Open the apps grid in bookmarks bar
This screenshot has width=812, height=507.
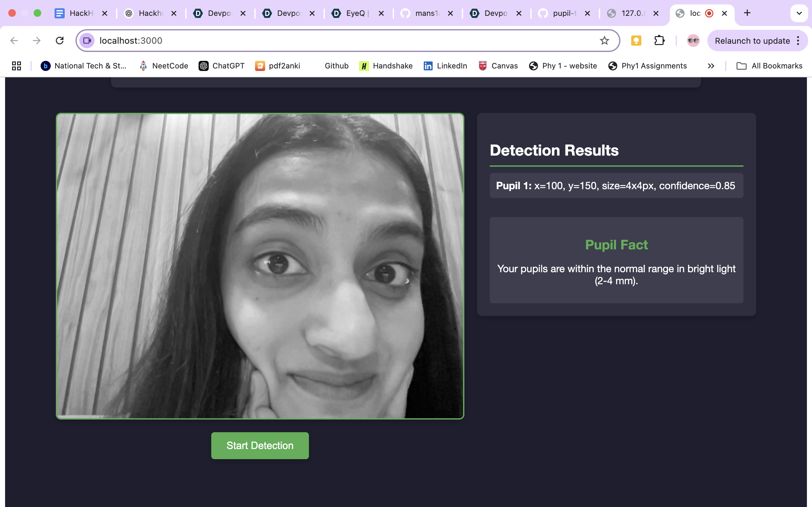16,66
